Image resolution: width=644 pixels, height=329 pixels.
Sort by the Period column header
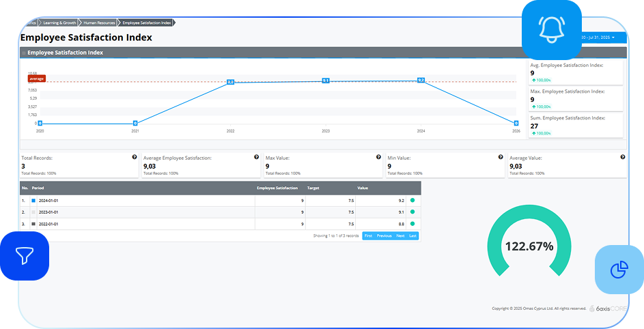click(x=38, y=188)
